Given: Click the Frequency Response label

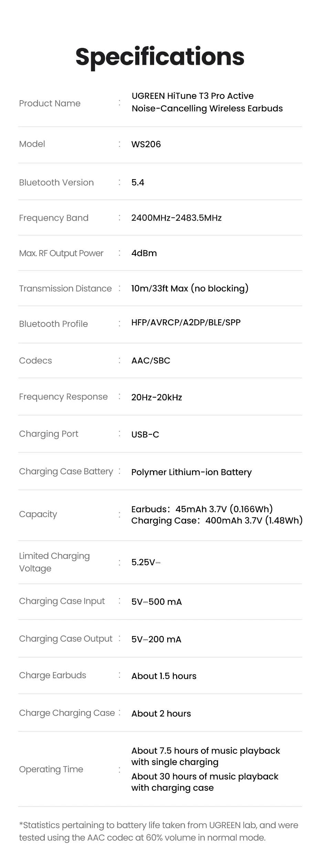Looking at the screenshot, I should coord(63,397).
